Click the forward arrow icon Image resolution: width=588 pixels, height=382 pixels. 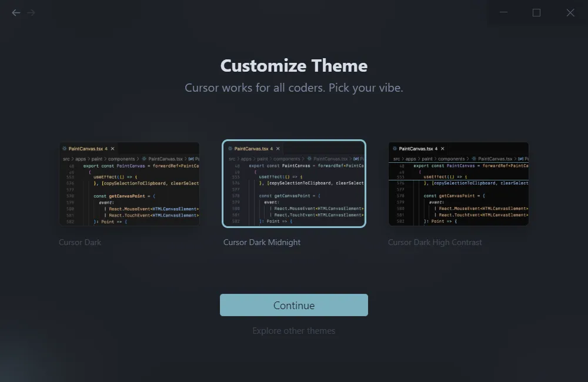pyautogui.click(x=31, y=12)
